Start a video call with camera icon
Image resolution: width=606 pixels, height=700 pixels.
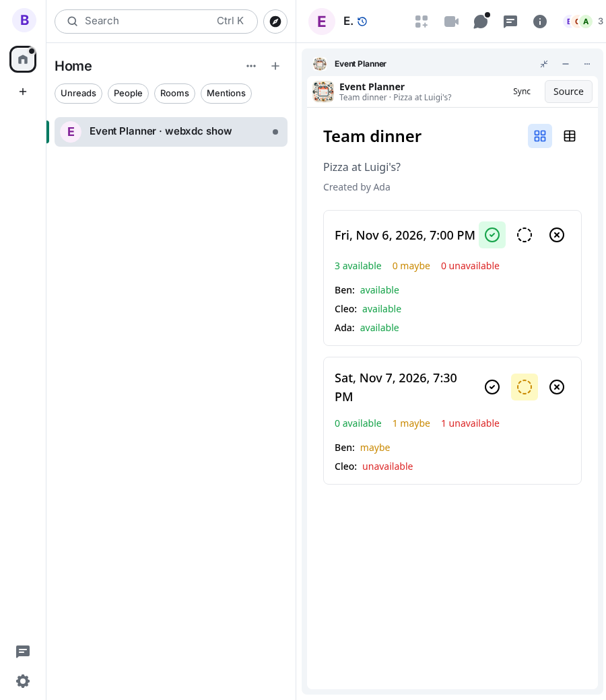point(451,22)
